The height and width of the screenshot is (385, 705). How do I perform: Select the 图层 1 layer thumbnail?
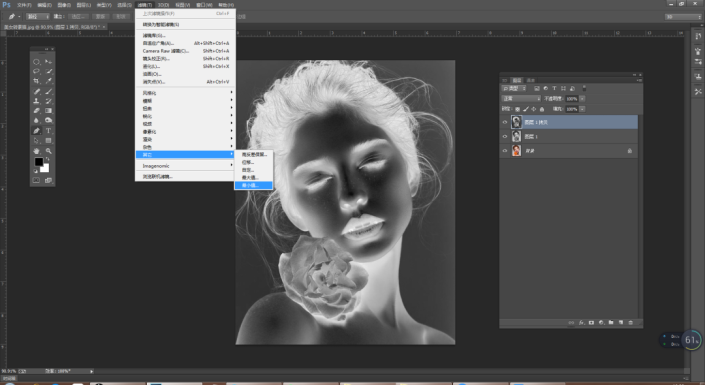(x=516, y=136)
